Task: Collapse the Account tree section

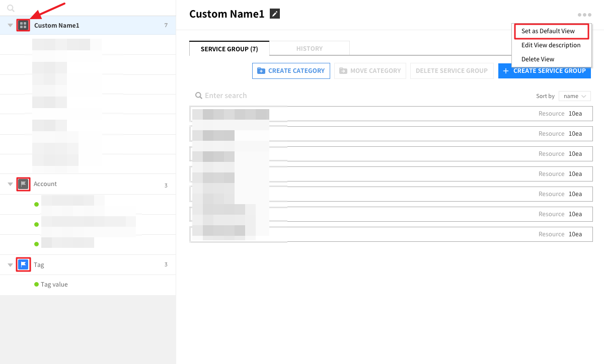Action: pos(10,184)
